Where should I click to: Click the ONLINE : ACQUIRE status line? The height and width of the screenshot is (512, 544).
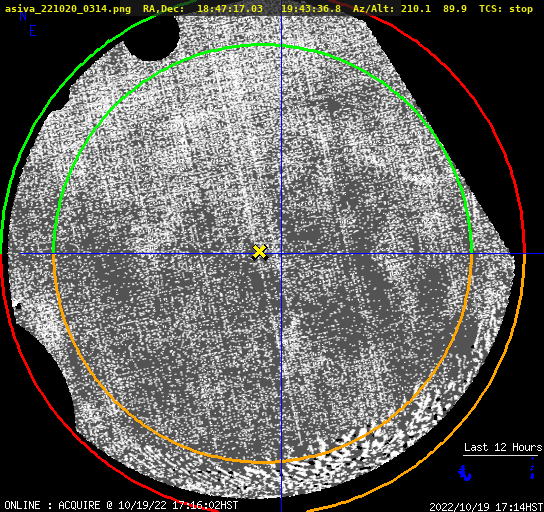click(x=121, y=505)
